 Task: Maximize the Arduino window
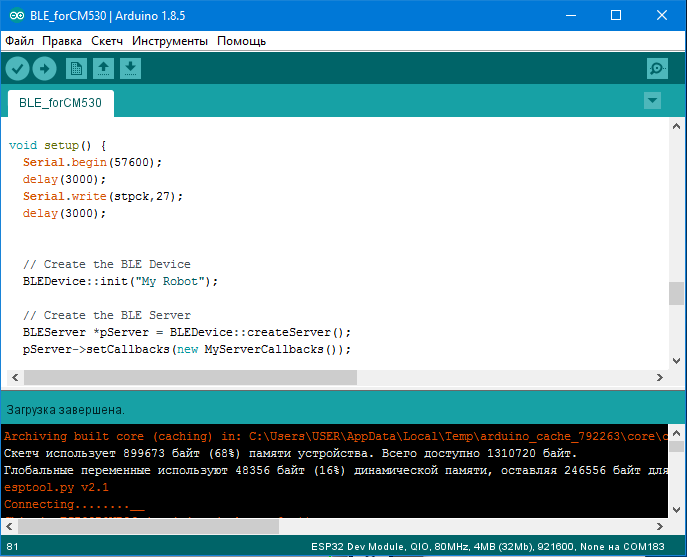pos(615,16)
